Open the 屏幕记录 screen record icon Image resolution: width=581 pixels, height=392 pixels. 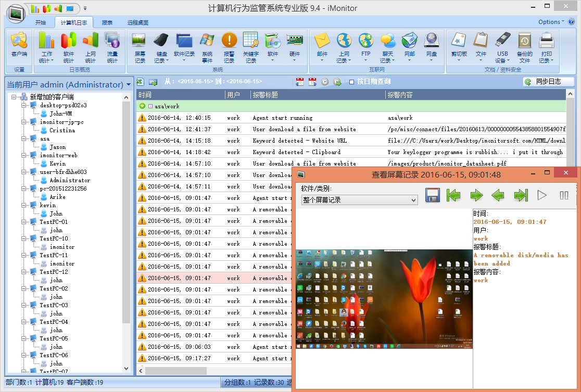point(140,47)
